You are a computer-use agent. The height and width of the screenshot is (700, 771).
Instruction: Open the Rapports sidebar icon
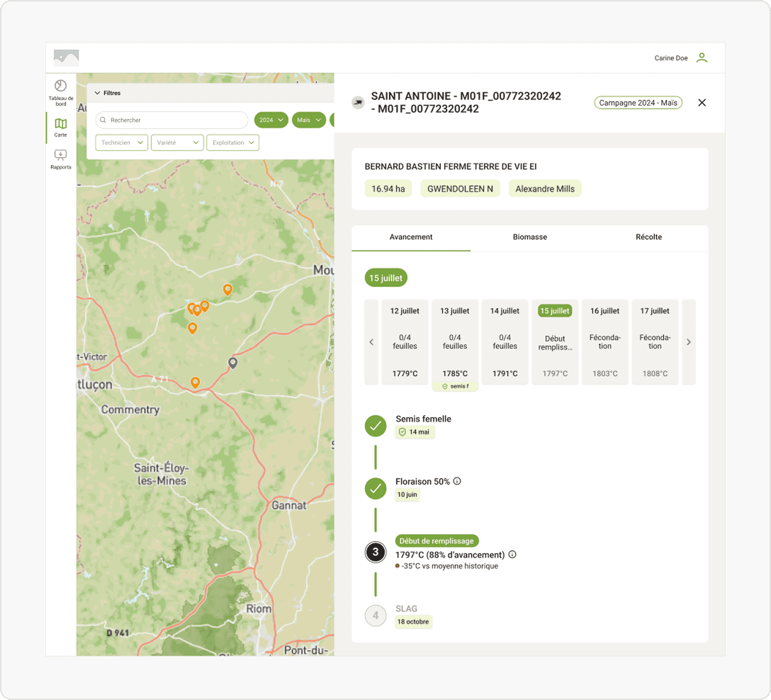click(60, 160)
